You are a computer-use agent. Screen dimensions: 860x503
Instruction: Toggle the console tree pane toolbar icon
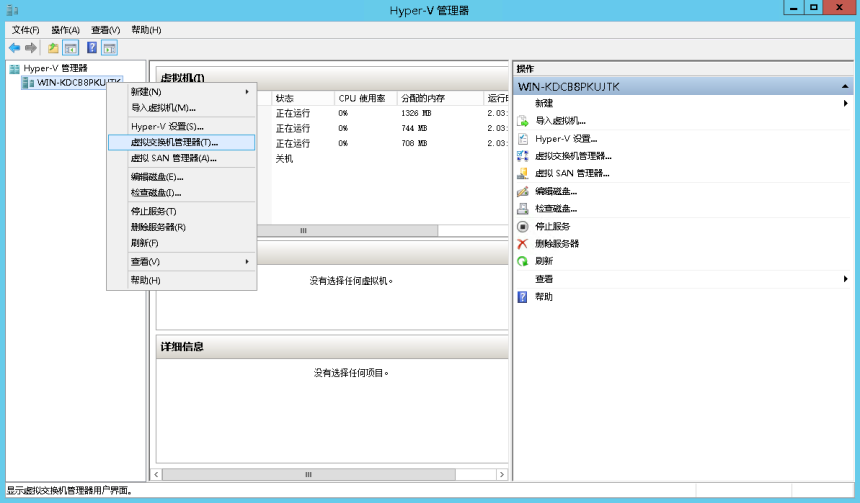click(x=71, y=48)
